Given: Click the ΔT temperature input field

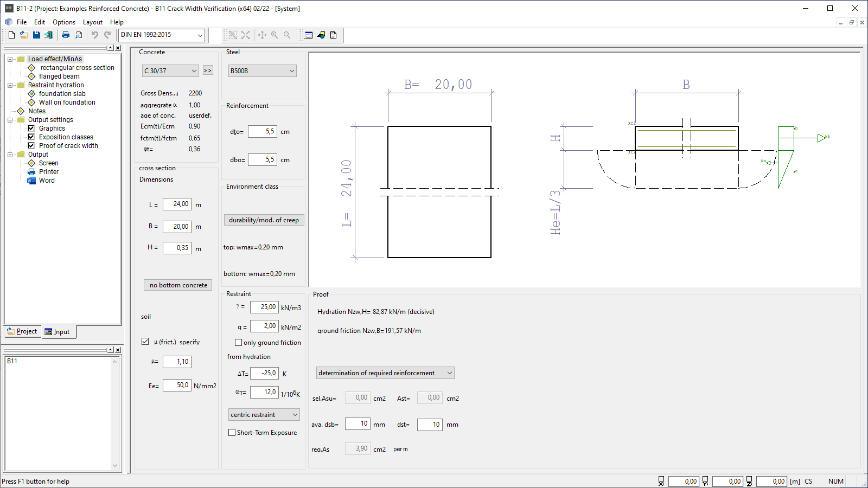Looking at the screenshot, I should (264, 373).
